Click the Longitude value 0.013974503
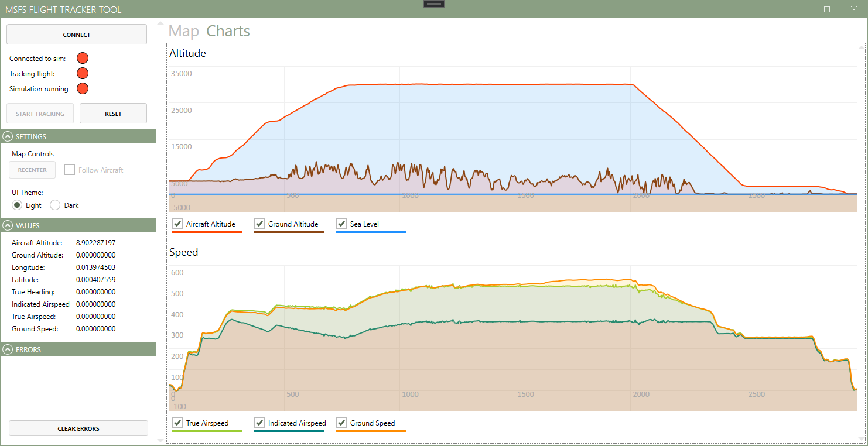Viewport: 868px width, 446px height. click(95, 267)
